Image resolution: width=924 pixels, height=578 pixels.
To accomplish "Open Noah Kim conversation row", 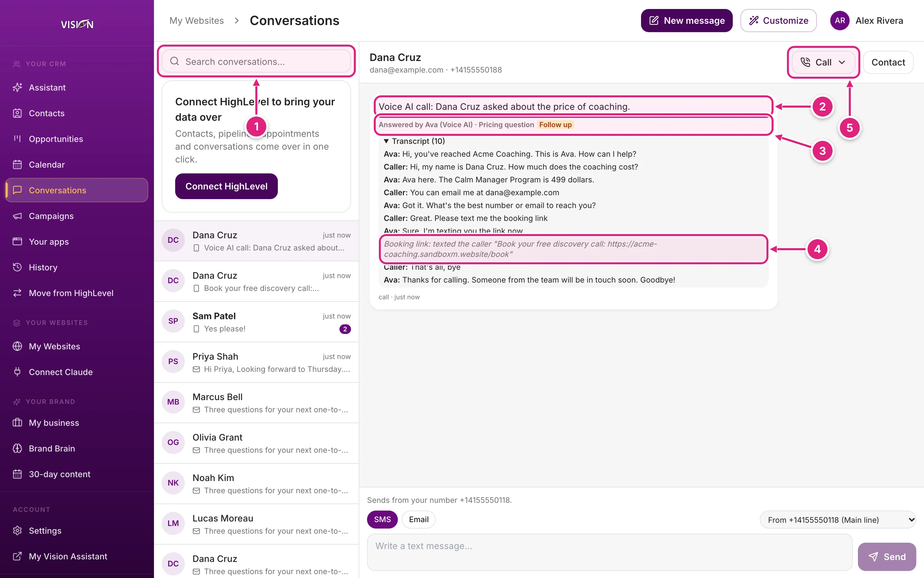I will coord(256,484).
